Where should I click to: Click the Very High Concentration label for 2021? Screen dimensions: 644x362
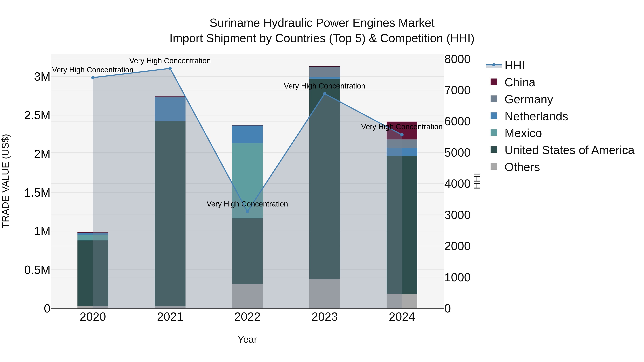[170, 61]
